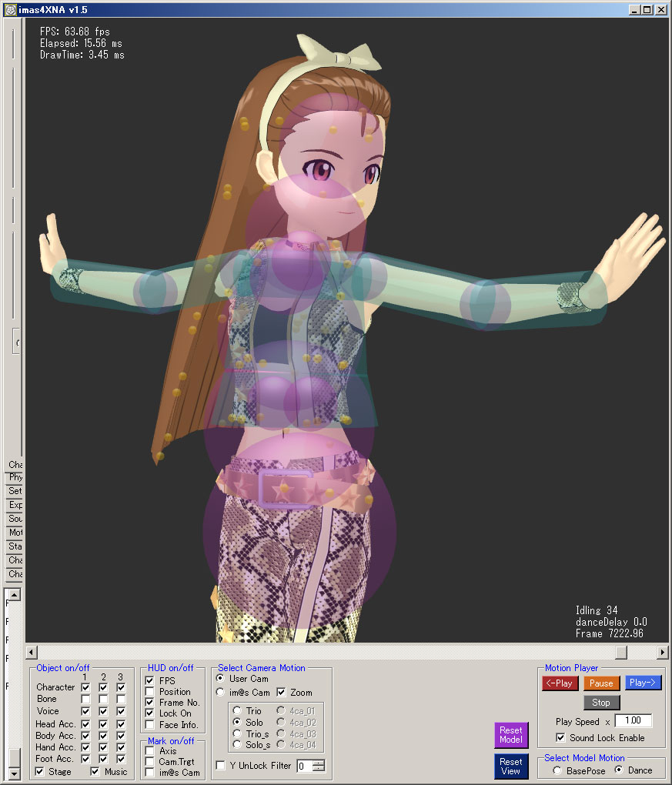Screen dimensions: 672x785
Task: Open the Phy side tab
Action: pyautogui.click(x=15, y=477)
